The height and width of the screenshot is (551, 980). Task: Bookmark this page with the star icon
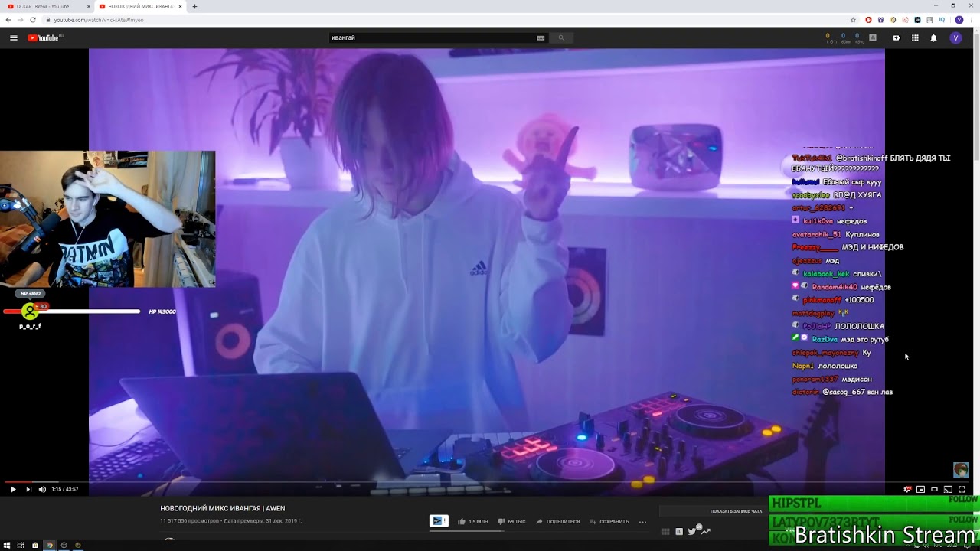(853, 20)
